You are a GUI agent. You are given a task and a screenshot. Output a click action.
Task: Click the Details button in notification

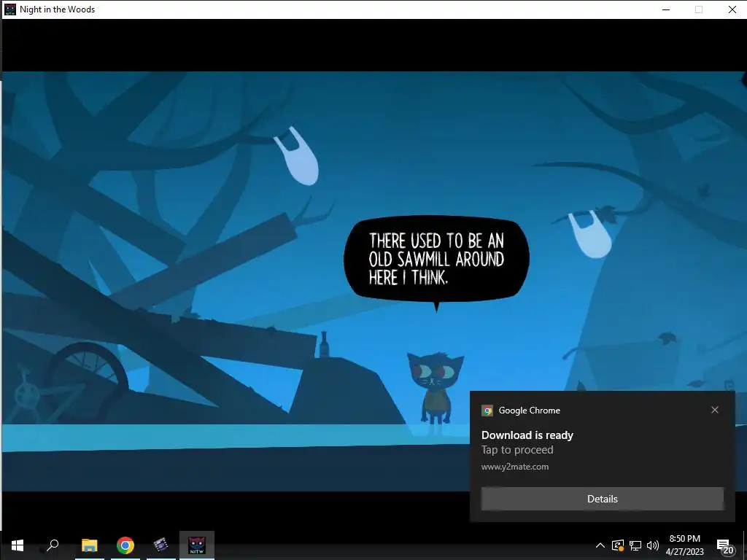[x=602, y=499]
